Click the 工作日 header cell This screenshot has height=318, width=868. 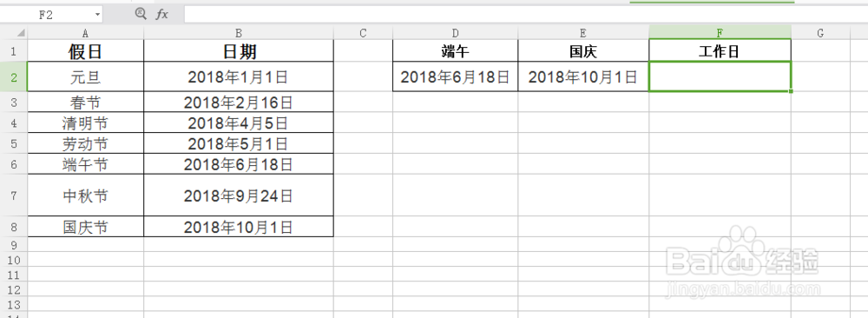(720, 51)
